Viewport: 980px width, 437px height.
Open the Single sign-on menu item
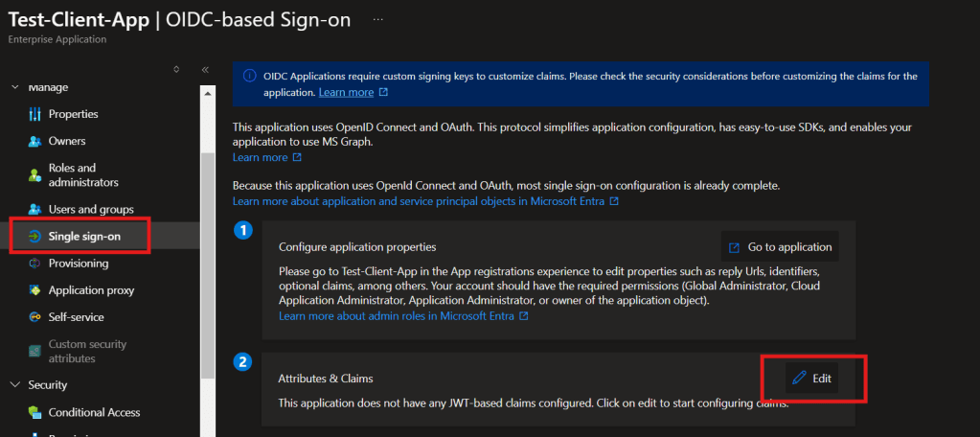pyautogui.click(x=84, y=236)
